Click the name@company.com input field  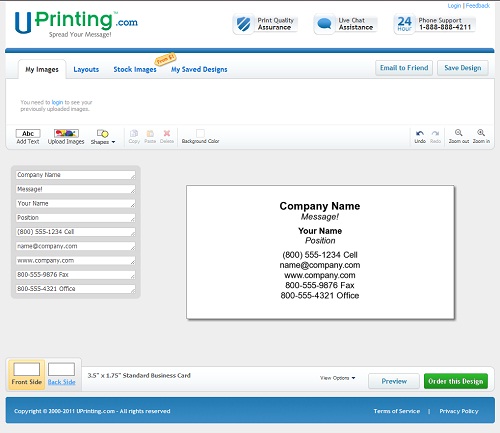[76, 246]
